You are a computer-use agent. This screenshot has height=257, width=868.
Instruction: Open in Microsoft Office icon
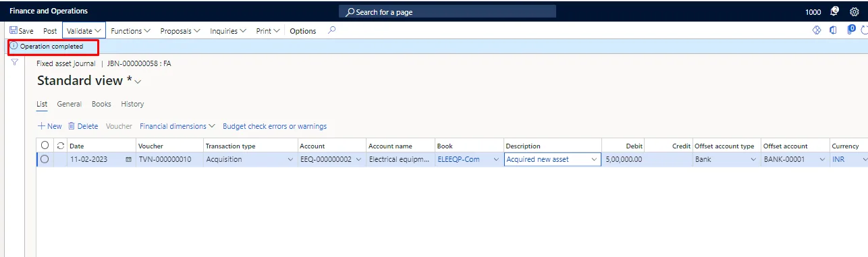[x=833, y=30]
